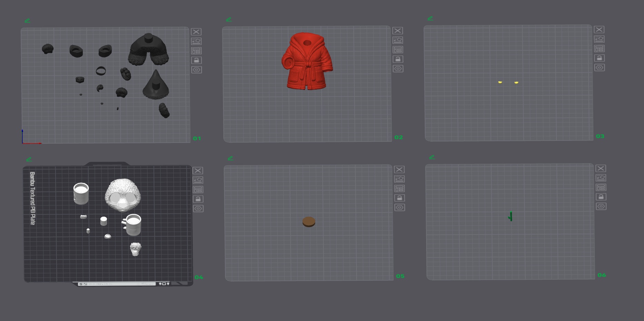The height and width of the screenshot is (321, 644).
Task: Edit plate 05 name via pencil icon
Action: (x=231, y=158)
